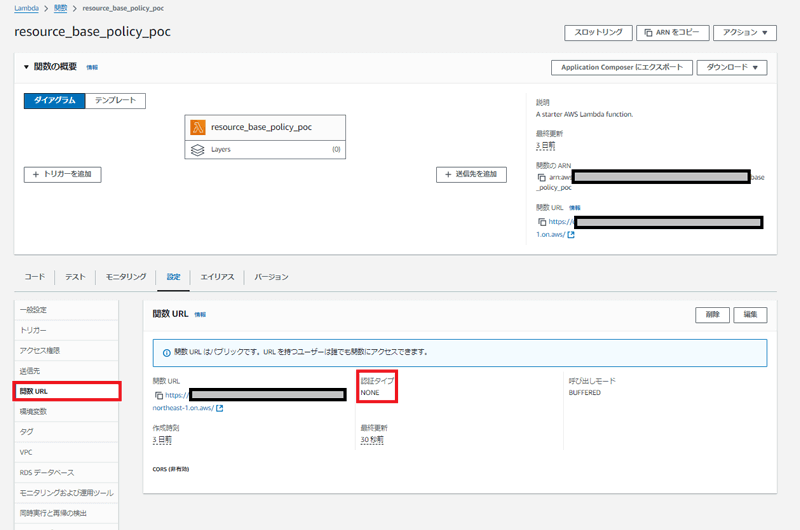Switch to the ダイアグラム view

coord(55,100)
